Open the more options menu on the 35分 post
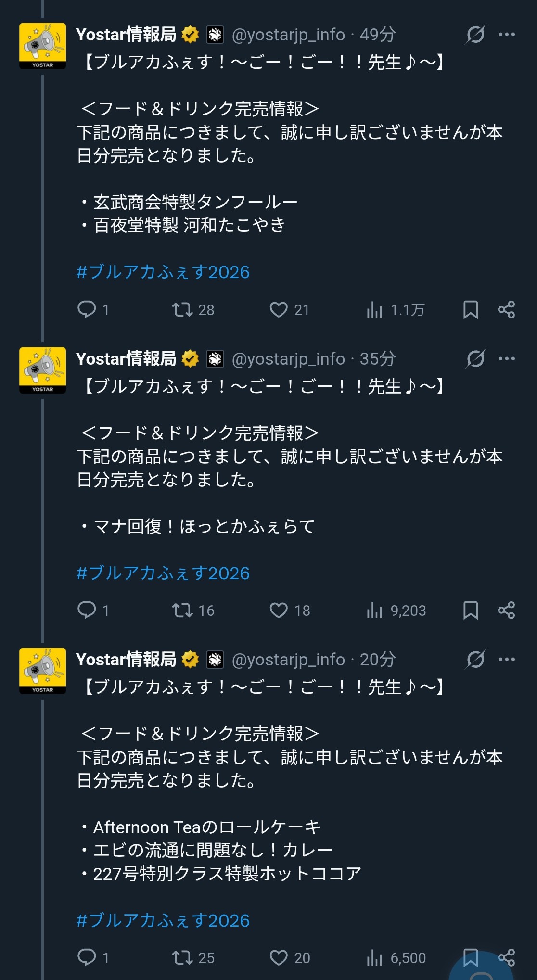Image resolution: width=537 pixels, height=980 pixels. [x=507, y=359]
